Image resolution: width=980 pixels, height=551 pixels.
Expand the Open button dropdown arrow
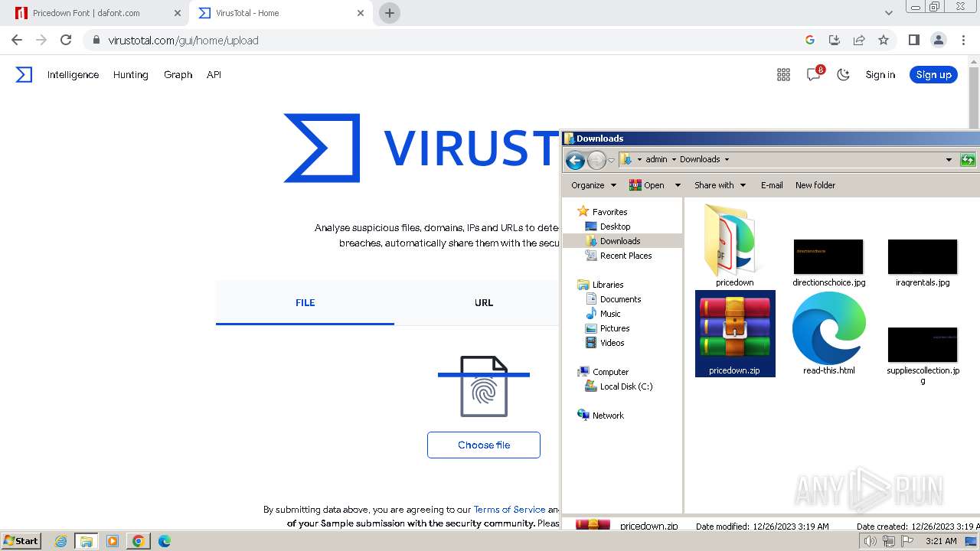[677, 185]
